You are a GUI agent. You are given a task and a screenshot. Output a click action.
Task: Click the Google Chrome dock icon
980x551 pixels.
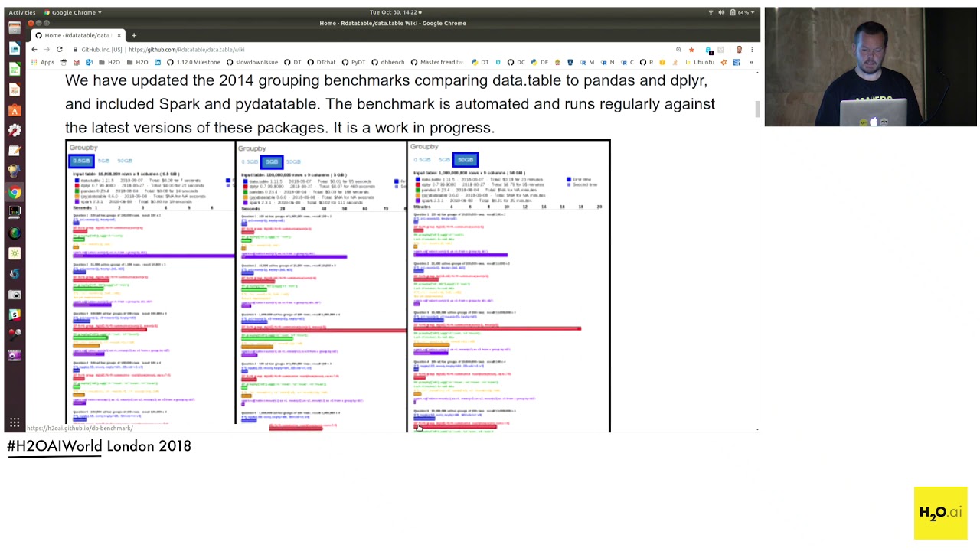tap(15, 192)
